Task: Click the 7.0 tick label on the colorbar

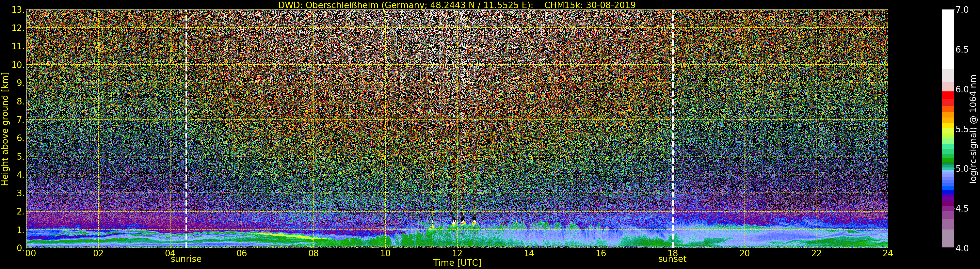Action: click(x=962, y=10)
